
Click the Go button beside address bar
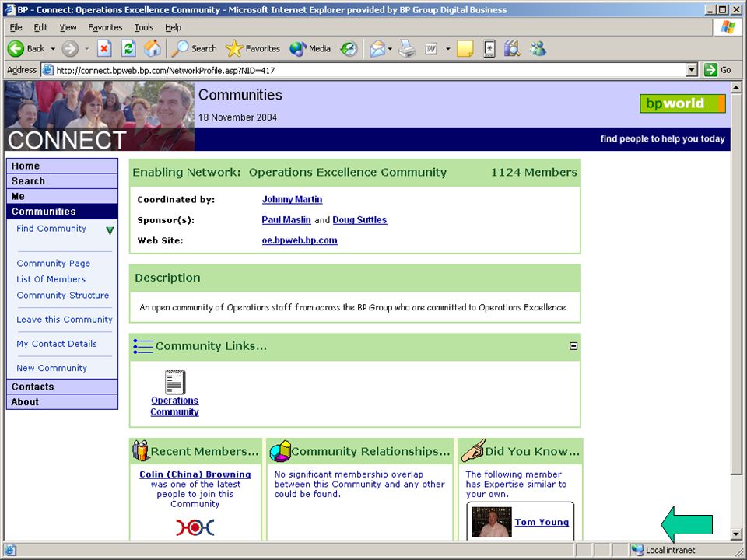click(717, 70)
